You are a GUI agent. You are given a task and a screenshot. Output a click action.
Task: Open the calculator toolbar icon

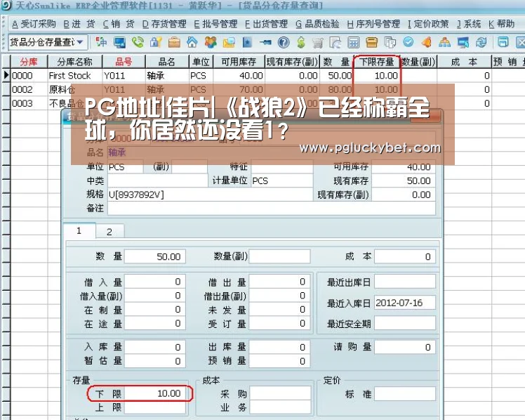[x=354, y=42]
